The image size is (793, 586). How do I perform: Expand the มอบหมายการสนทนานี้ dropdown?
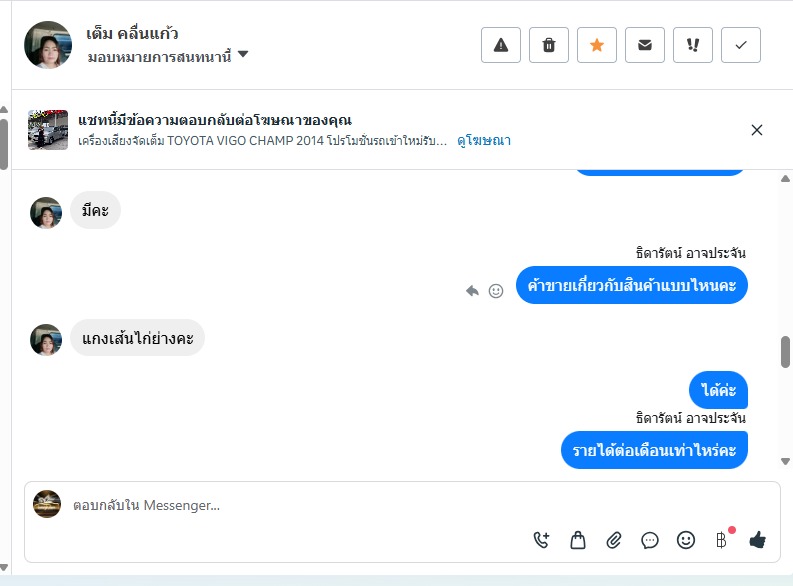[x=243, y=56]
